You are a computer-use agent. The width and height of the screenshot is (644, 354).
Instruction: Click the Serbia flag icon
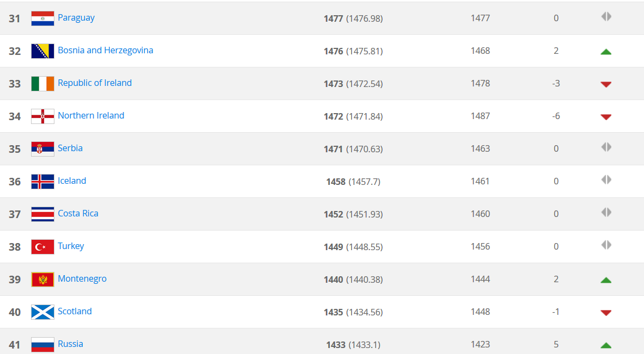(x=42, y=149)
